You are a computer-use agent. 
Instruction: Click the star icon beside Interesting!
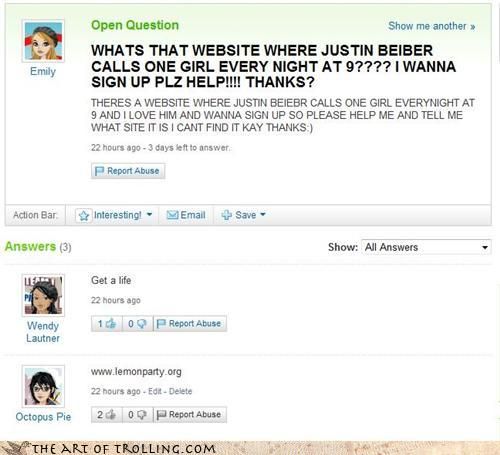(x=84, y=215)
